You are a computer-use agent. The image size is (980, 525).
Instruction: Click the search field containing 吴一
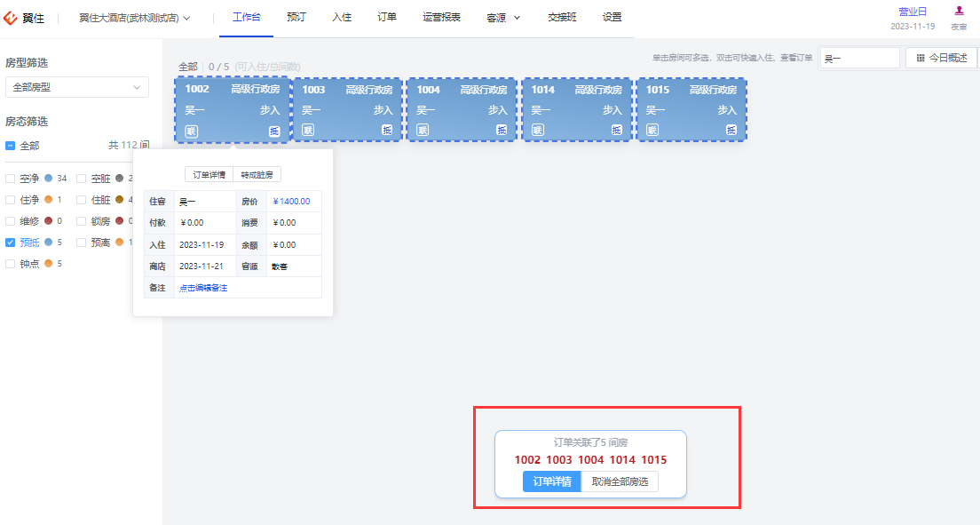click(859, 59)
